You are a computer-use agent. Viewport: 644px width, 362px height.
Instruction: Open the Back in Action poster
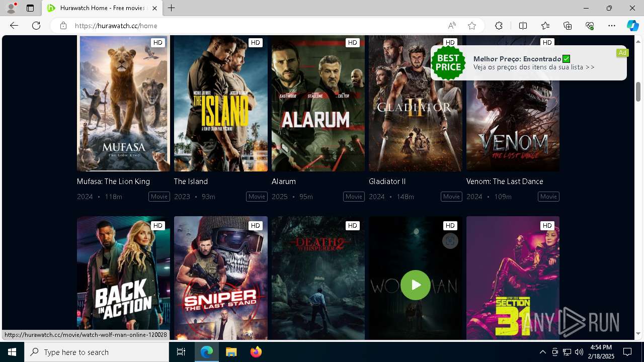123,278
